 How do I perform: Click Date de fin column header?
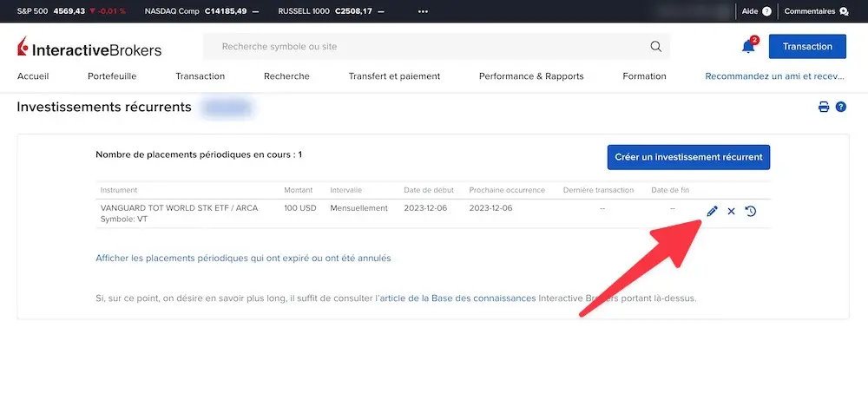click(670, 190)
